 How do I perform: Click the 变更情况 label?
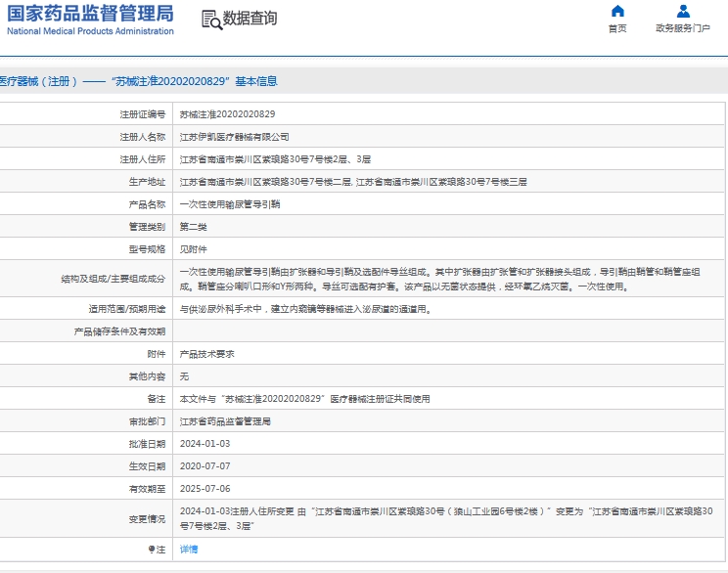(x=147, y=519)
